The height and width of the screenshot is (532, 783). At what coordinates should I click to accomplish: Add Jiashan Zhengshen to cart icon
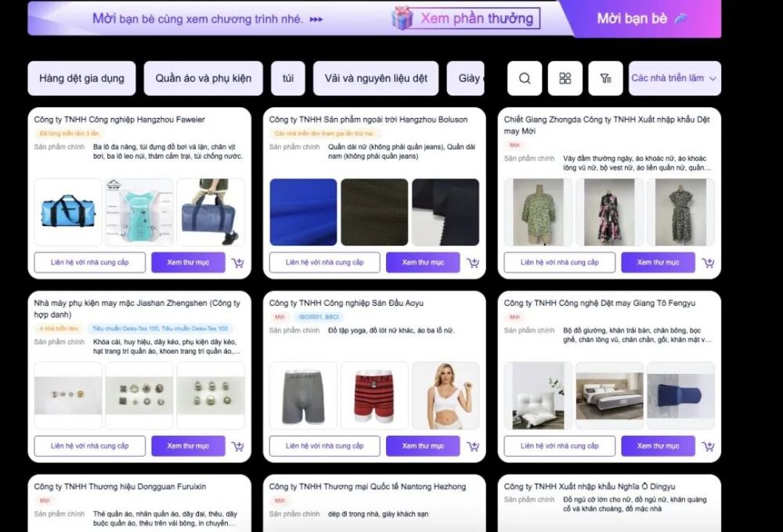pyautogui.click(x=238, y=446)
